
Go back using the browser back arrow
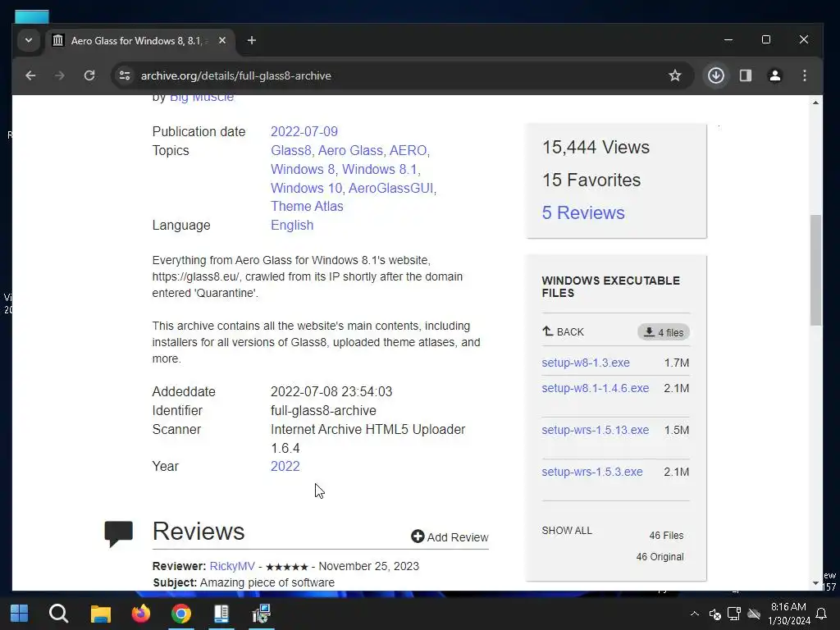[30, 75]
